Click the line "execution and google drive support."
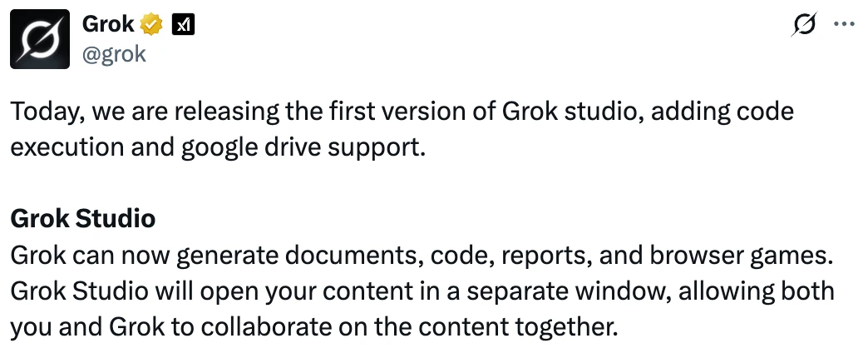Screen dimensions: 868x358 218,148
